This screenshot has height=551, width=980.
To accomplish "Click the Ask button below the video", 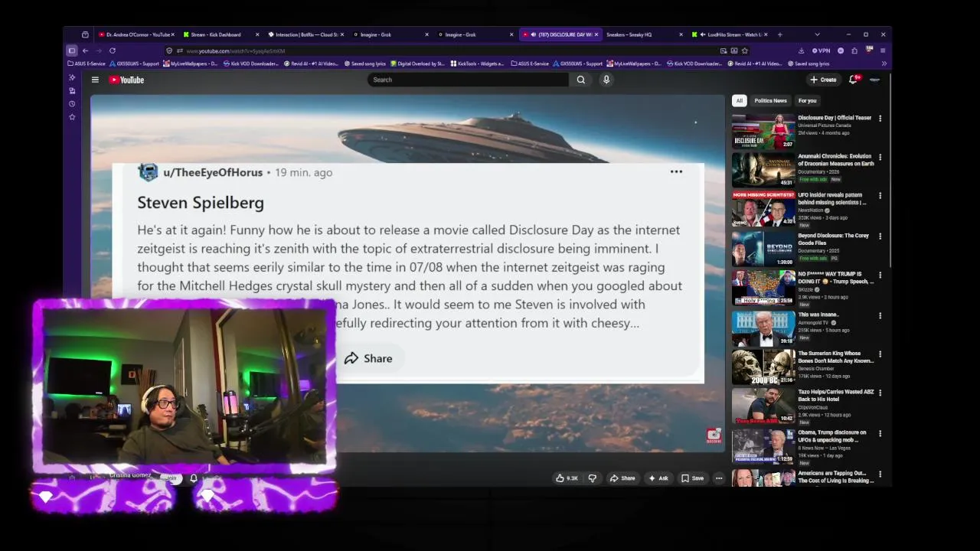I will (x=658, y=478).
